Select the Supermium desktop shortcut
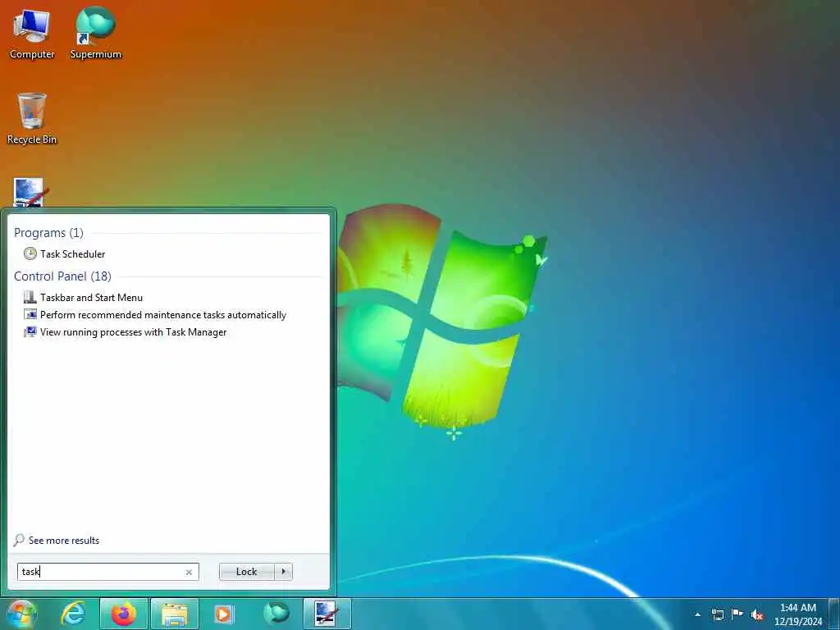Image resolution: width=840 pixels, height=630 pixels. pos(95,34)
